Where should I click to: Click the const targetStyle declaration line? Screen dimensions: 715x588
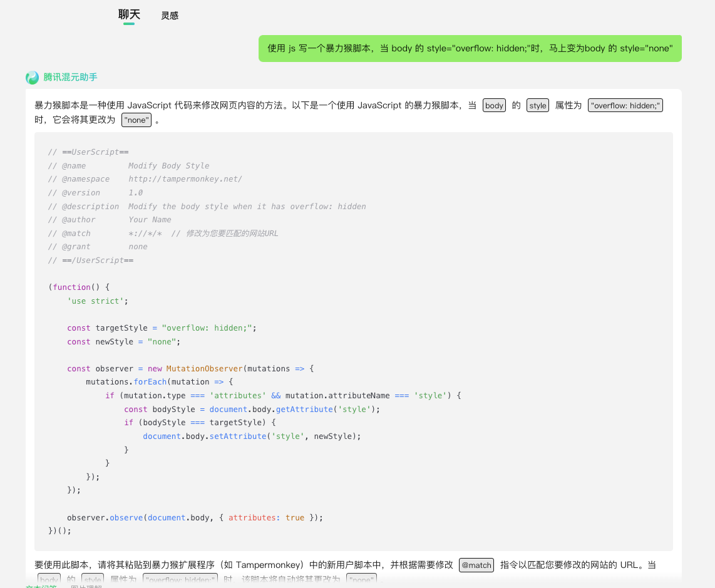click(162, 328)
